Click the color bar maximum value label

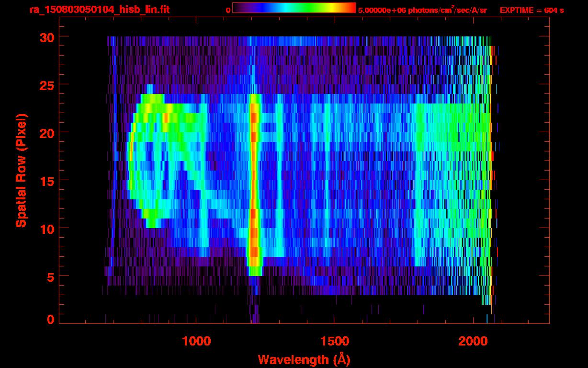point(422,10)
